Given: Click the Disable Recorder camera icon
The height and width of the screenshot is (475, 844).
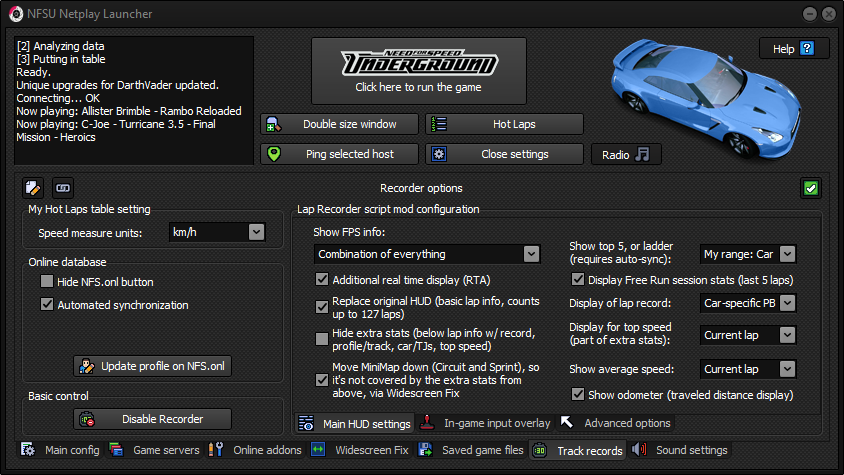Looking at the screenshot, I should click(x=87, y=419).
